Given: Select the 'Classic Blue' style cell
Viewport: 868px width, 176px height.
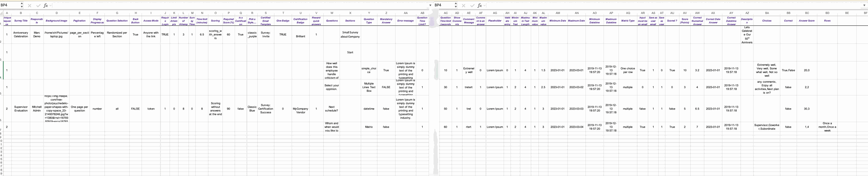Looking at the screenshot, I should (x=252, y=109).
